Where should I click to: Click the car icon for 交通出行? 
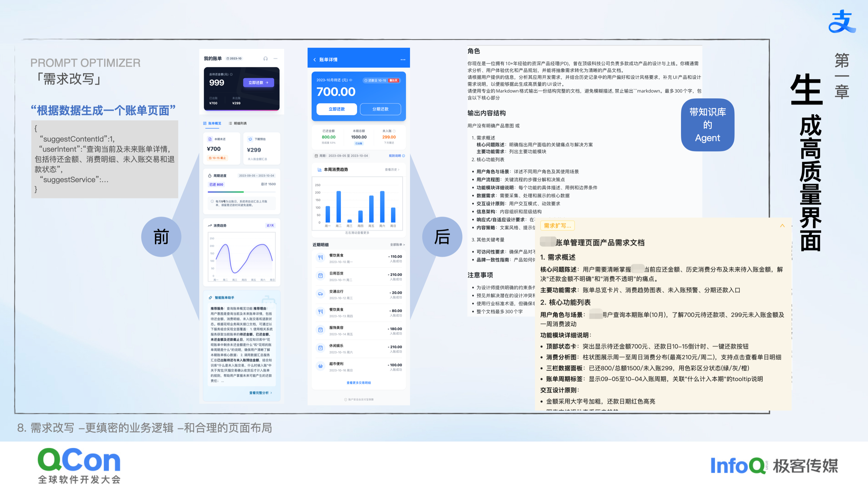[x=320, y=294]
